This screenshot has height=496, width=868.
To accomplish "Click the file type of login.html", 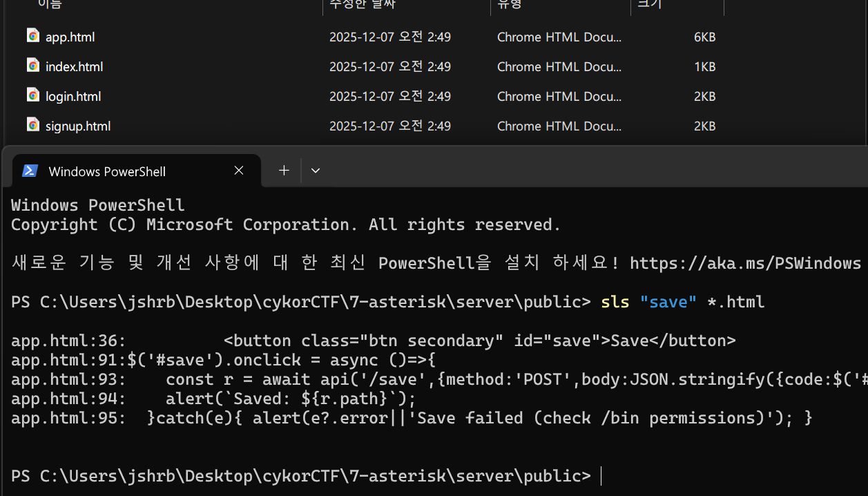I will (559, 97).
